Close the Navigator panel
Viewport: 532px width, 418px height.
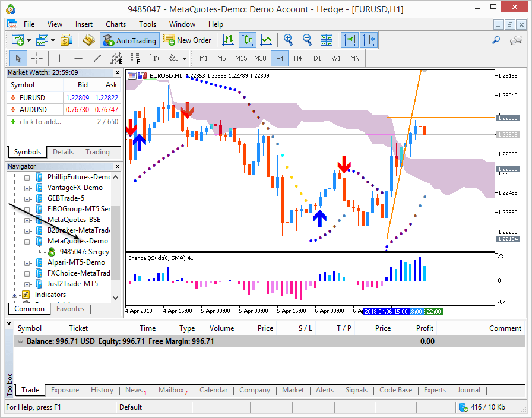tap(118, 167)
